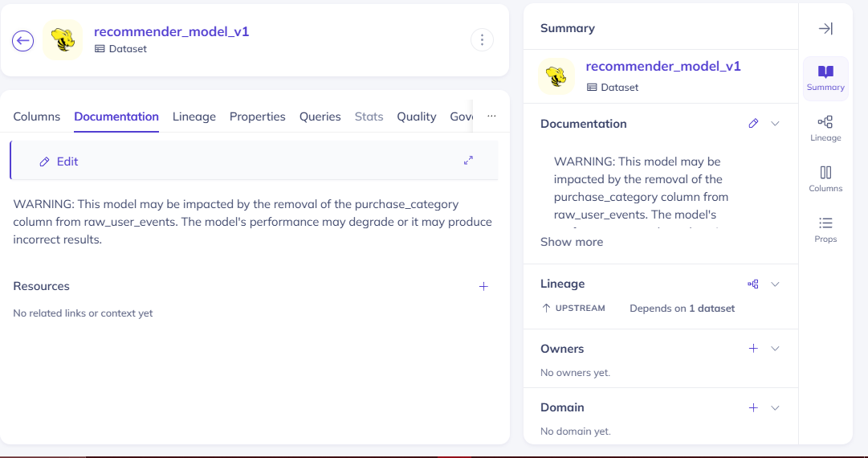Go back using the circled arrow icon
The image size is (868, 458).
coord(22,40)
